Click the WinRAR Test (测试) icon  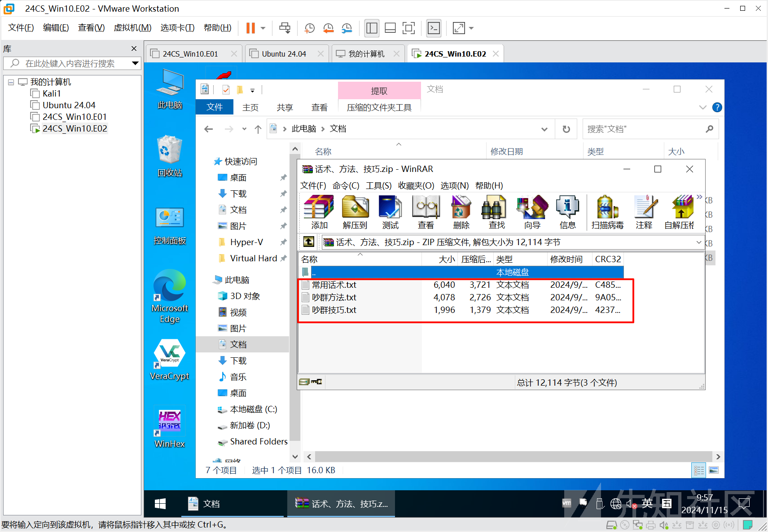390,212
